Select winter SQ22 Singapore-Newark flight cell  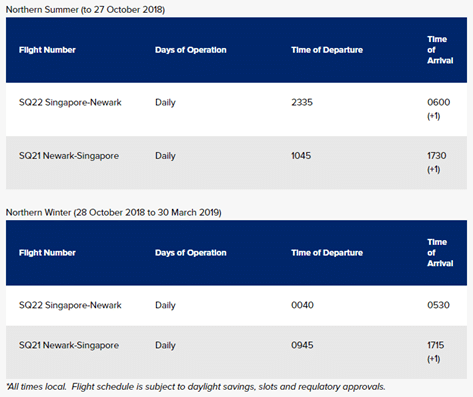[70, 305]
